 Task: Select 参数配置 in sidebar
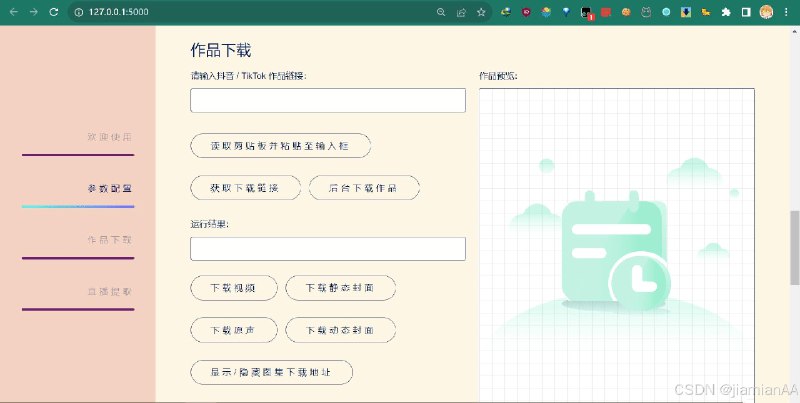pos(109,188)
